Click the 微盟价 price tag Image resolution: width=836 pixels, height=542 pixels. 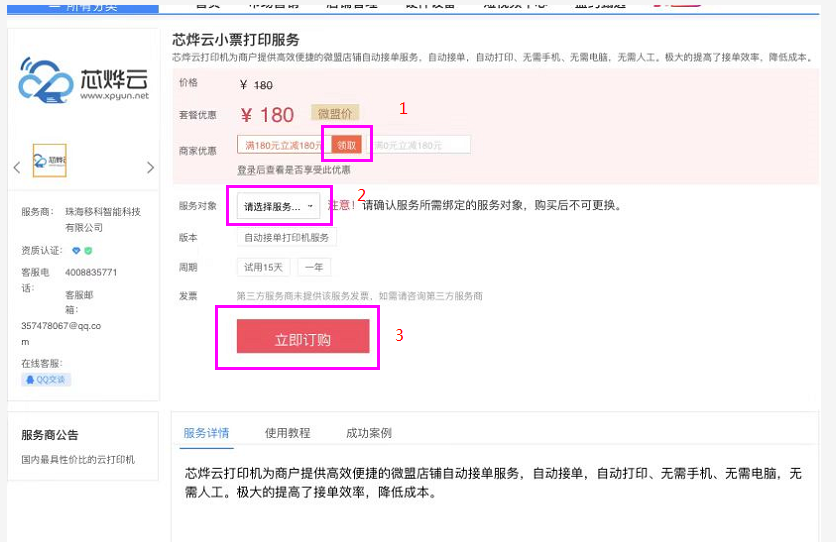pyautogui.click(x=335, y=113)
